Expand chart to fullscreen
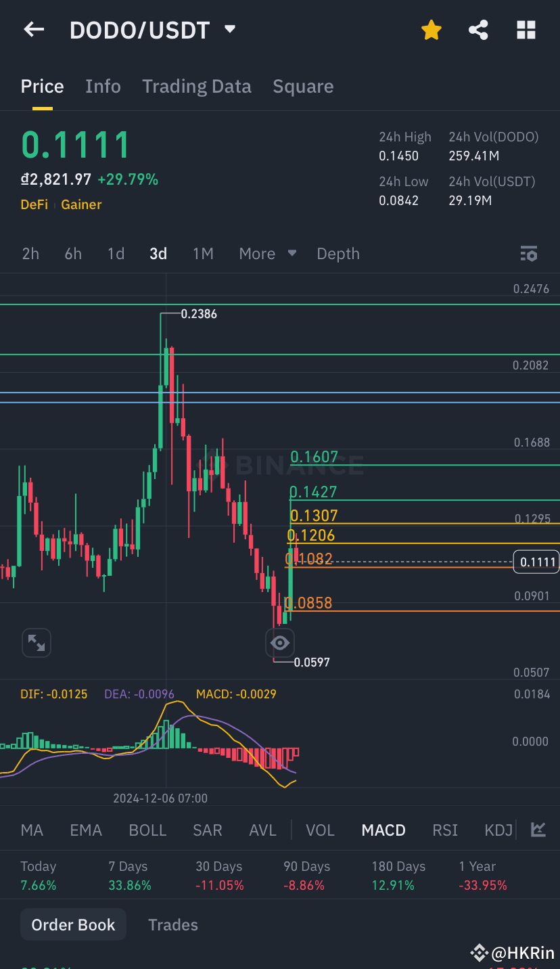560x969 pixels. (37, 643)
